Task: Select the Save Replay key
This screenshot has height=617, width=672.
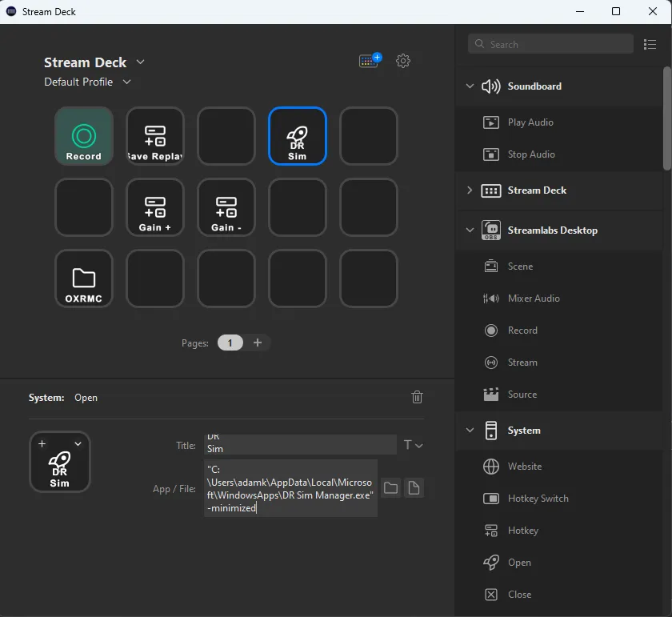Action: coord(155,136)
